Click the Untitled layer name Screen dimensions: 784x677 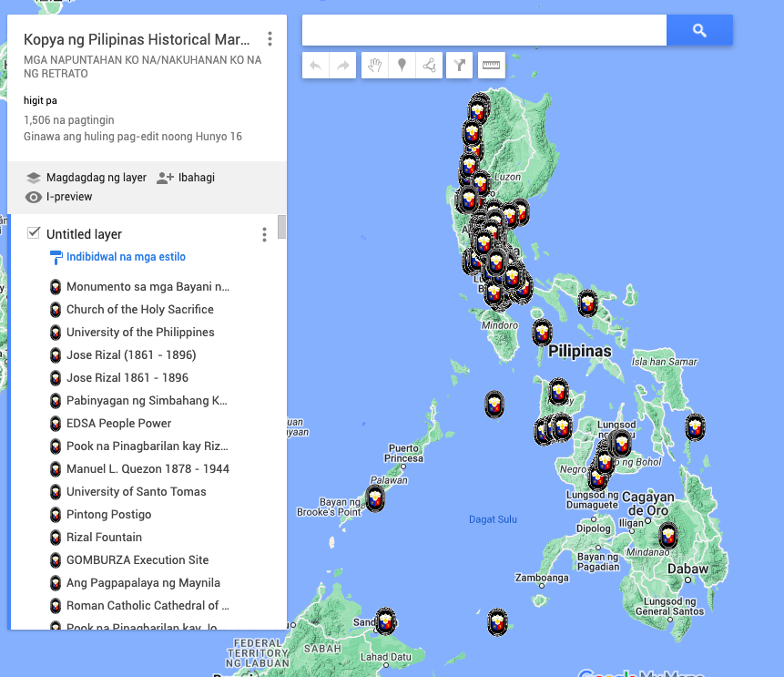pyautogui.click(x=84, y=234)
